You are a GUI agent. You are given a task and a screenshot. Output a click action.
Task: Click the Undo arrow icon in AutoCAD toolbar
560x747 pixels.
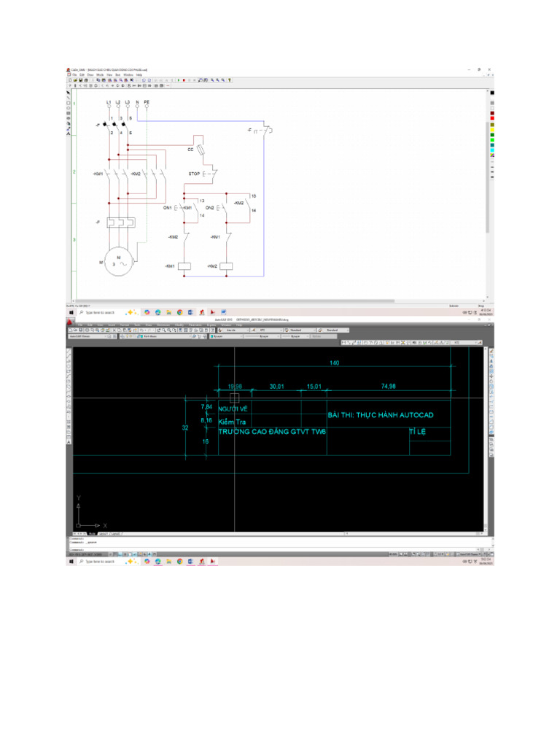click(x=141, y=330)
